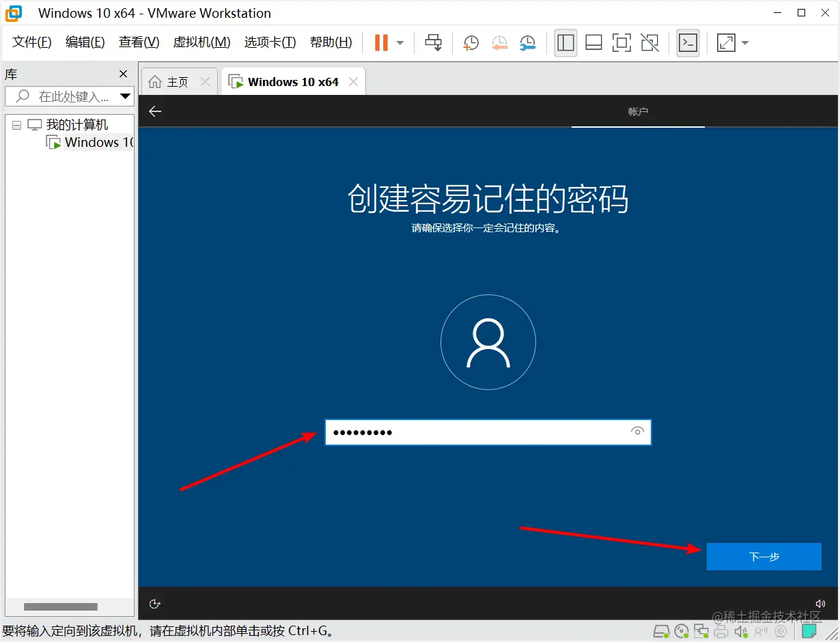
Task: Click the webcam device status icon
Action: coord(781,631)
